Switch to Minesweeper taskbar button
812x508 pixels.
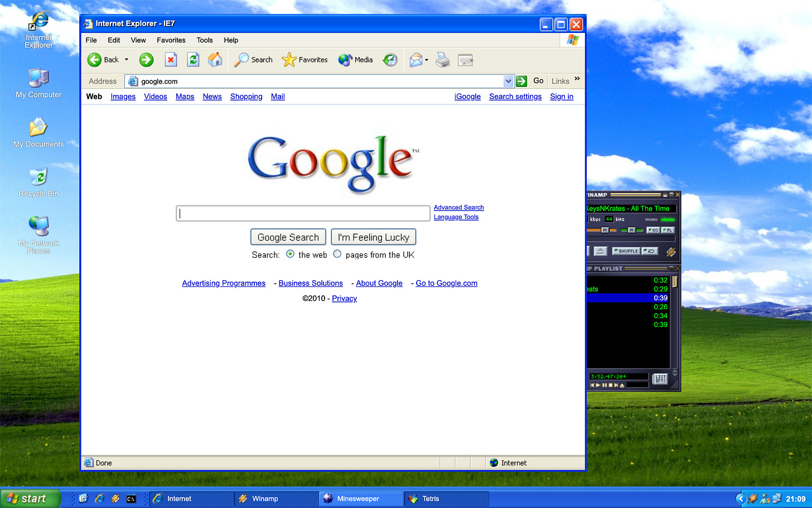361,499
